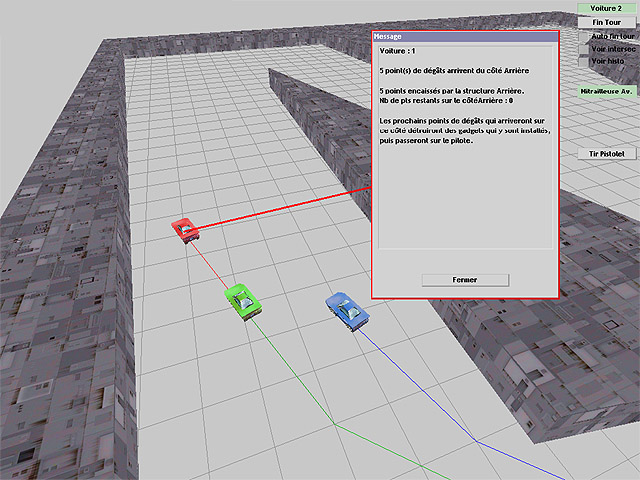The image size is (640, 480).
Task: Click the 'Nb de pts restants' message line
Action: point(447,101)
